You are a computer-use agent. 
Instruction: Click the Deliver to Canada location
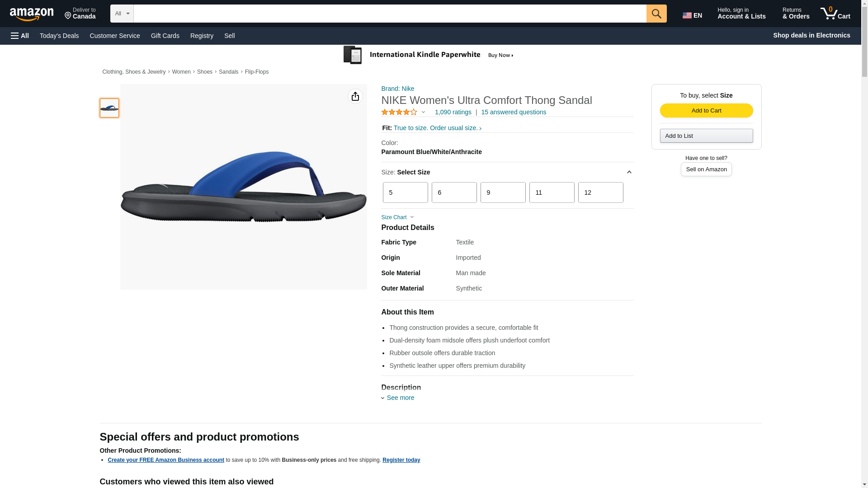80,14
